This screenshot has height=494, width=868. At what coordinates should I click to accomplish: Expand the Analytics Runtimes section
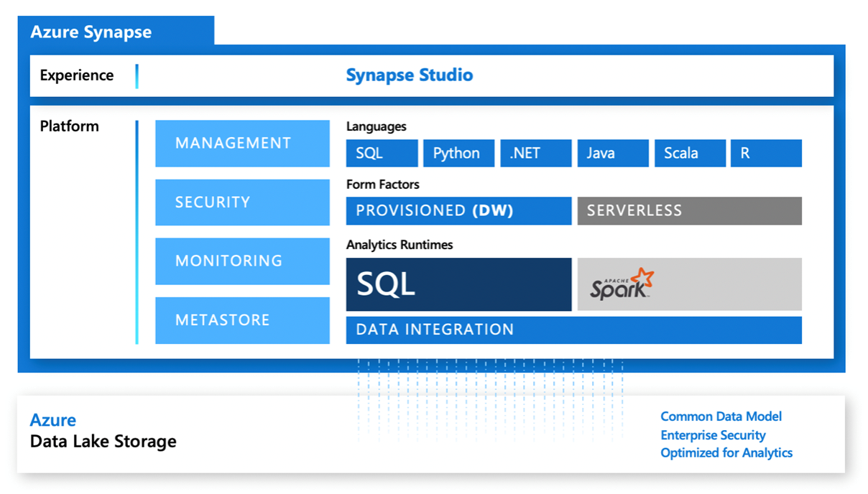pos(399,245)
